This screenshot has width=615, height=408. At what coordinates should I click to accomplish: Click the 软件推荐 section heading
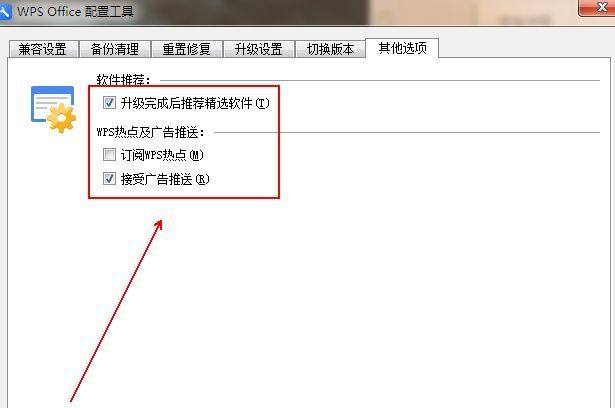click(124, 80)
